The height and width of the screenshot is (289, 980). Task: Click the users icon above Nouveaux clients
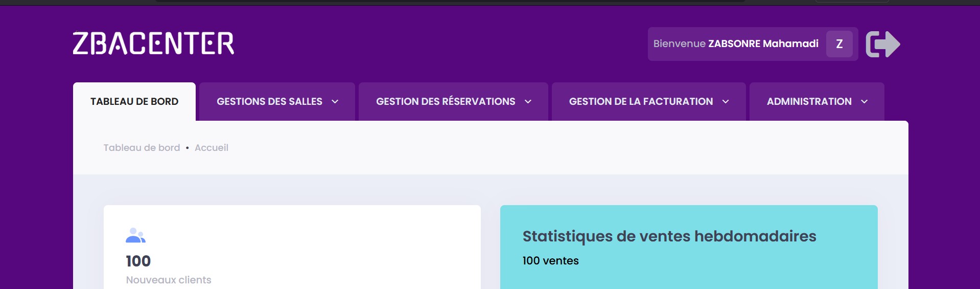tap(135, 235)
